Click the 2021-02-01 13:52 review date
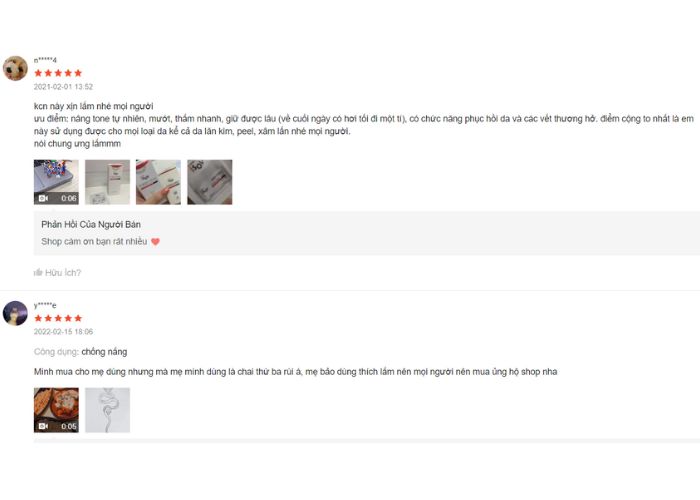Image resolution: width=700 pixels, height=500 pixels. pyautogui.click(x=63, y=87)
